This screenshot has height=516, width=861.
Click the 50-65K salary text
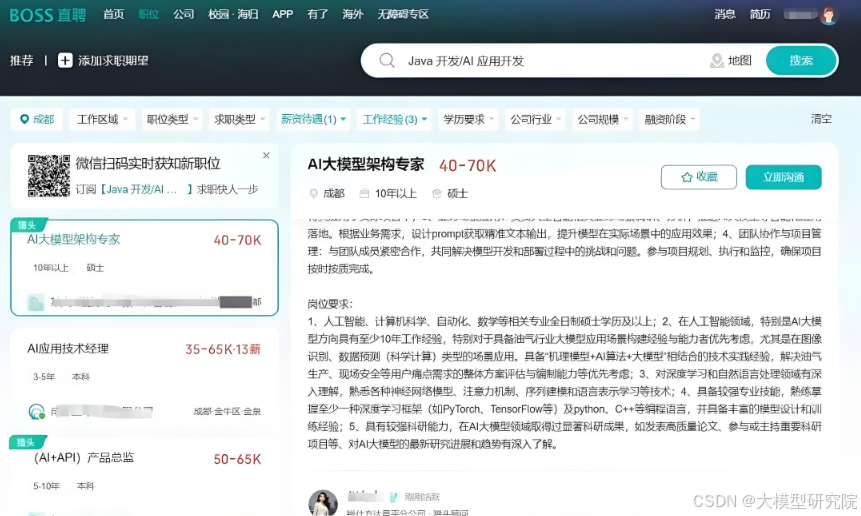[x=237, y=459]
